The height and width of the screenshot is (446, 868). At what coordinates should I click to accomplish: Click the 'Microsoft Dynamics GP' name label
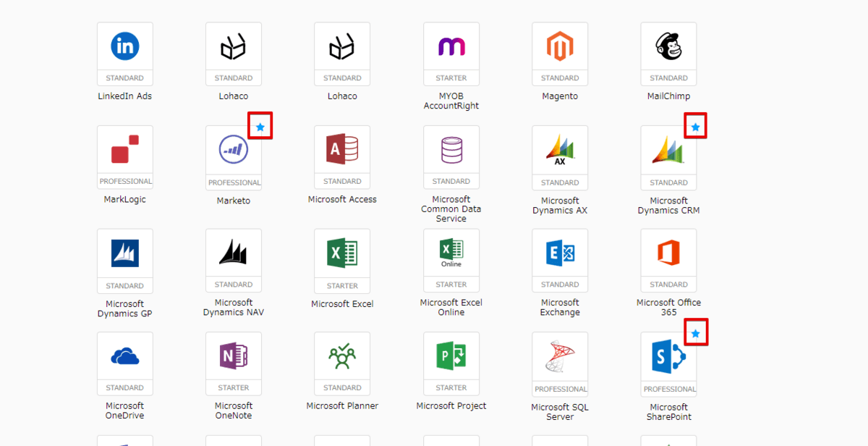[x=125, y=309]
